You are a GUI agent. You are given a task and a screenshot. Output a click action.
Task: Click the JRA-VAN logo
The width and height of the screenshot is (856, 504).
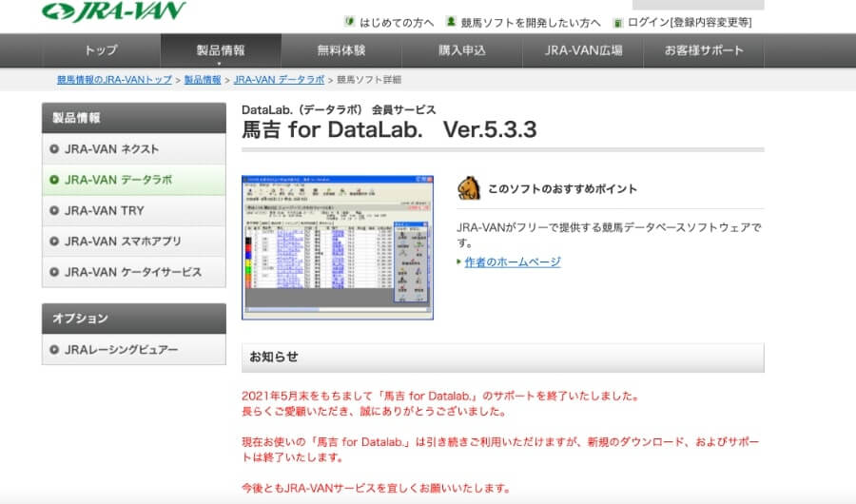[113, 10]
